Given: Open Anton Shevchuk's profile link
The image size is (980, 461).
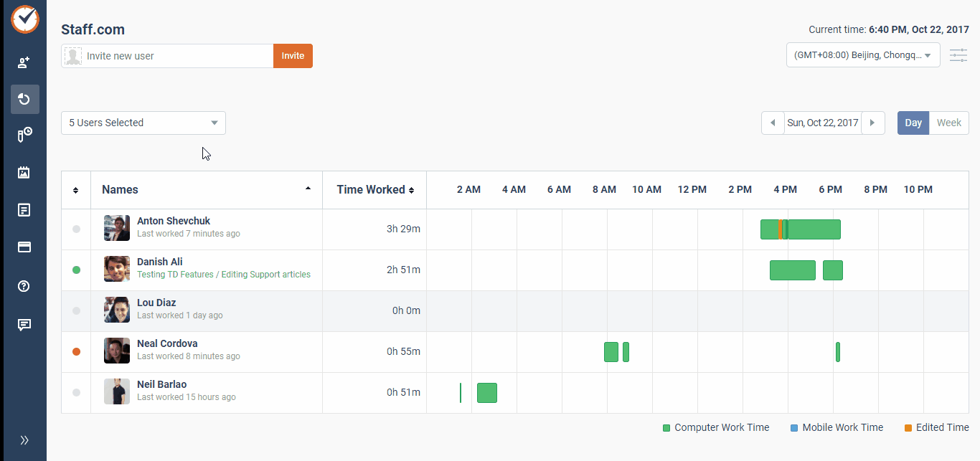Looking at the screenshot, I should 174,221.
